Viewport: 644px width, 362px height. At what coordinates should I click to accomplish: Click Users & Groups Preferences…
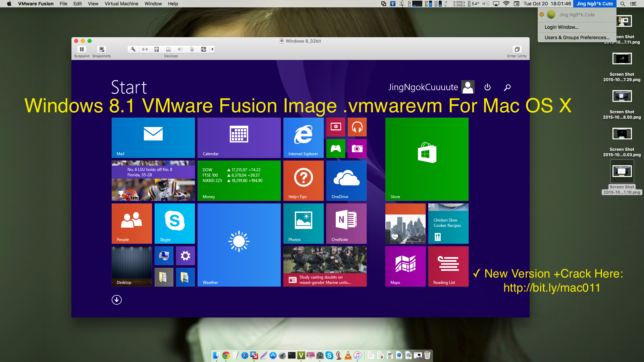[x=577, y=38]
